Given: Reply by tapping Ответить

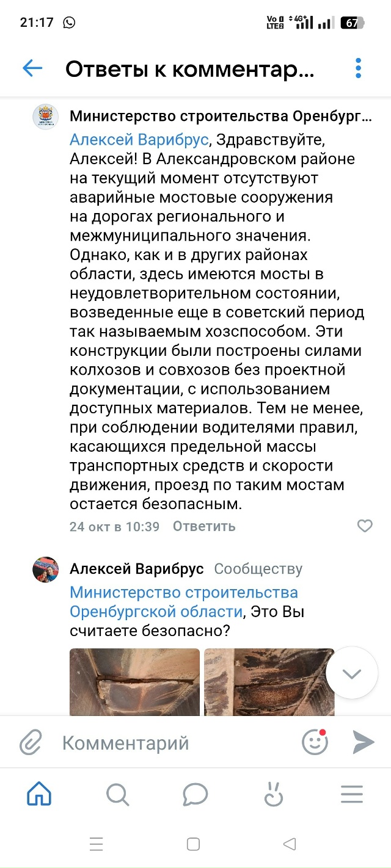Looking at the screenshot, I should pyautogui.click(x=203, y=526).
